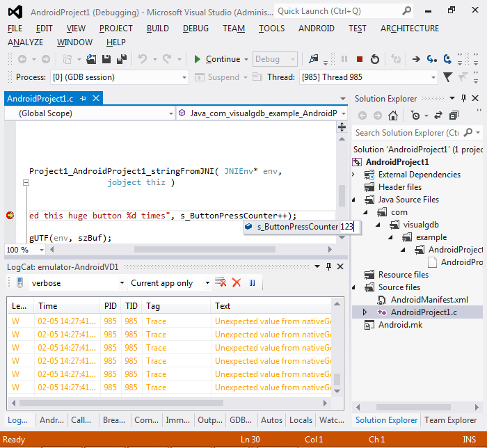Click the Undo arrow icon
Screen dimensions: 487x448
(143, 58)
